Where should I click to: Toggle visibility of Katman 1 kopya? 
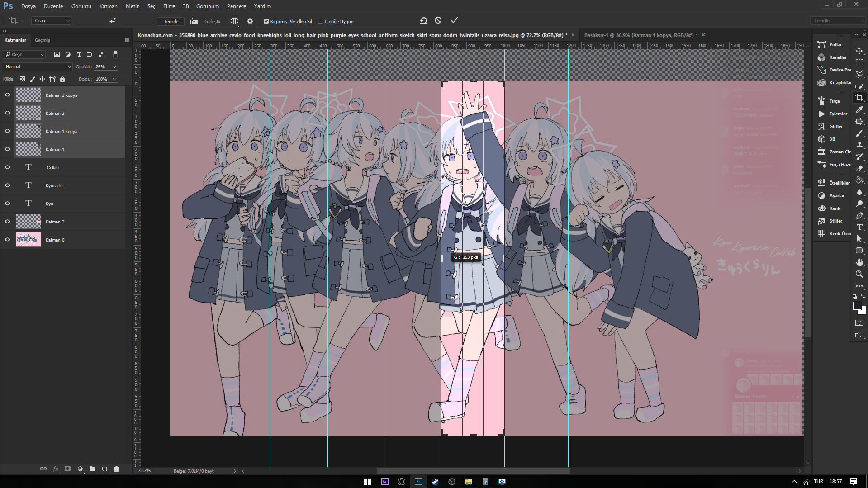pyautogui.click(x=7, y=131)
